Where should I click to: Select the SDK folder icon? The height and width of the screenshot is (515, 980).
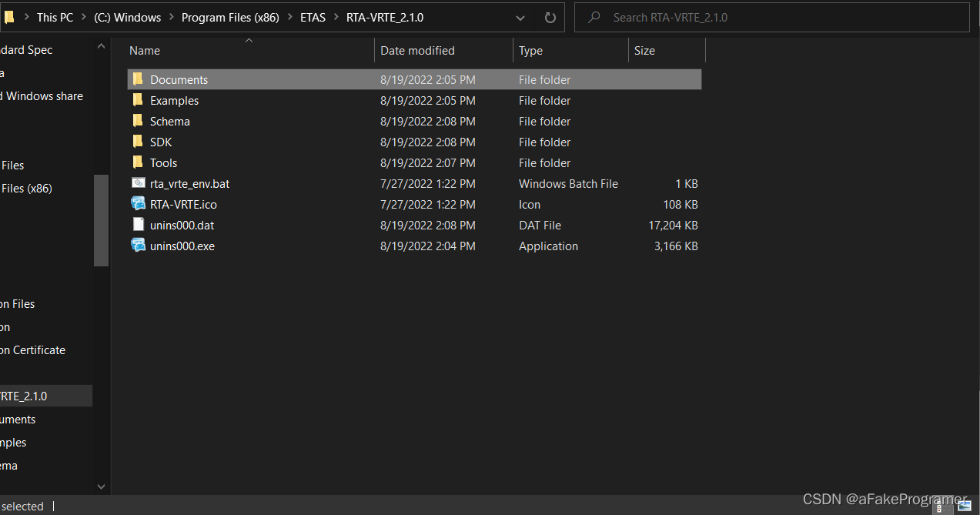[138, 142]
